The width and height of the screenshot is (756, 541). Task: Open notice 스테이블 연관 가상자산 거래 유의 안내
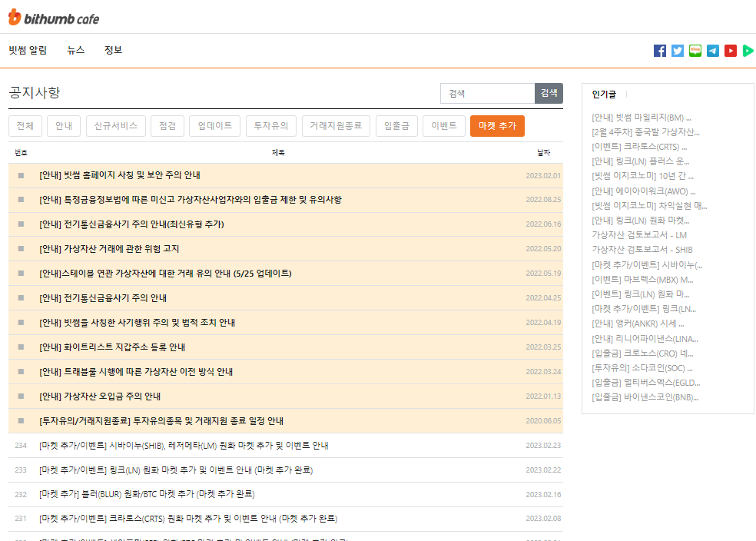coord(165,274)
